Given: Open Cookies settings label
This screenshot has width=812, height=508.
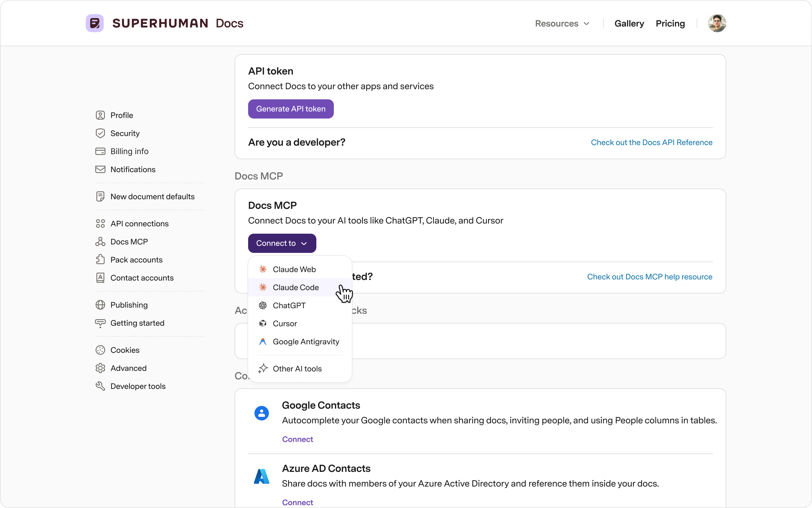Looking at the screenshot, I should tap(125, 350).
